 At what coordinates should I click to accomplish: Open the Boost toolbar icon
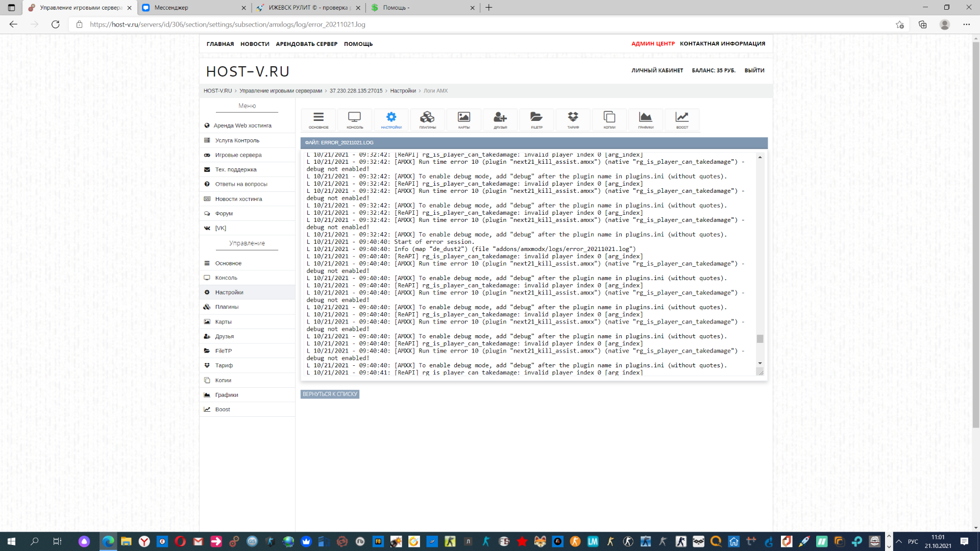click(x=682, y=120)
